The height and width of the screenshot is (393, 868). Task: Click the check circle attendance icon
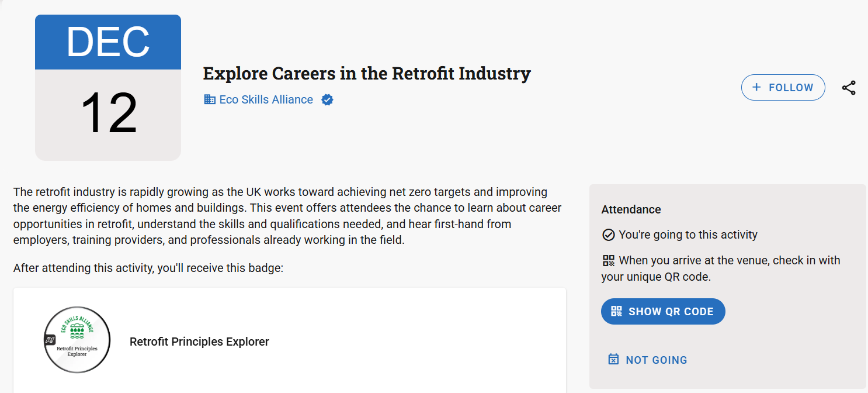pyautogui.click(x=609, y=235)
